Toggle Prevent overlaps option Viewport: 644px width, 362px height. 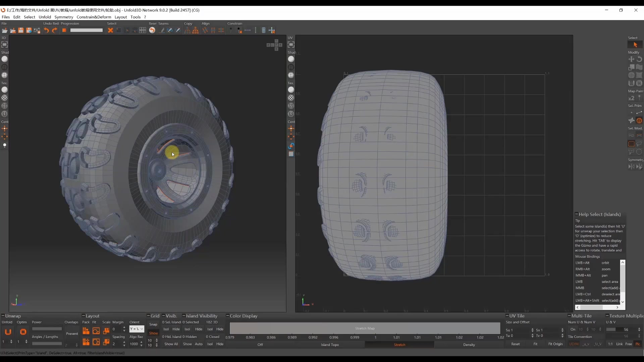(72, 334)
